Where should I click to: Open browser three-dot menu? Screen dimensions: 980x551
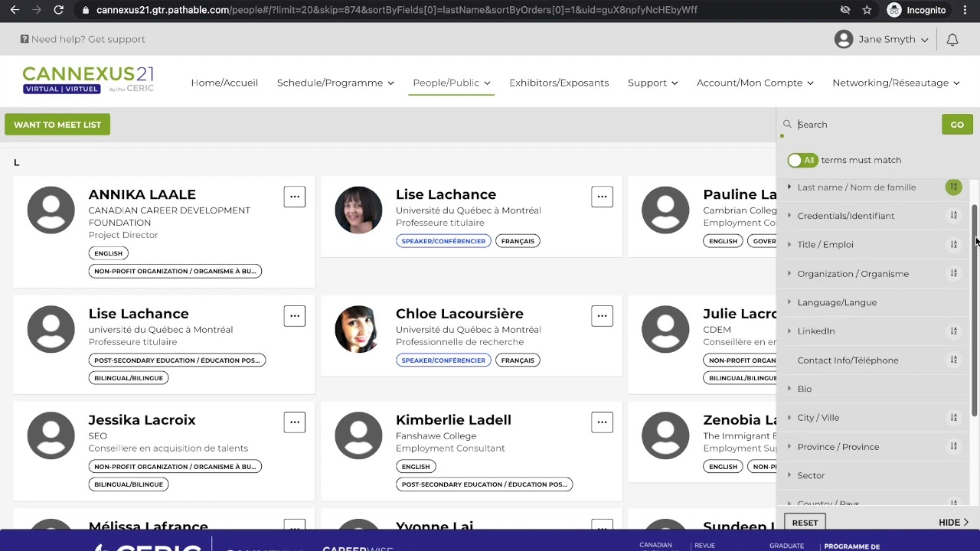tap(967, 10)
